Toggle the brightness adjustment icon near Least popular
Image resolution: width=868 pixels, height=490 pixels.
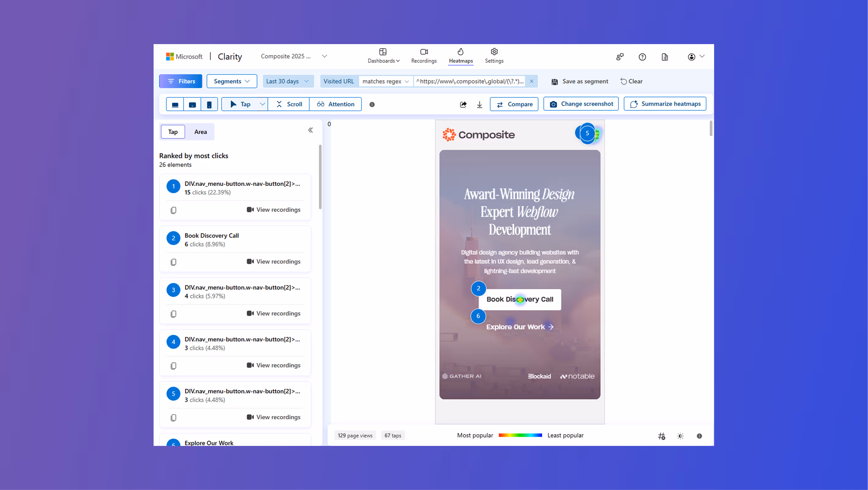coord(680,436)
